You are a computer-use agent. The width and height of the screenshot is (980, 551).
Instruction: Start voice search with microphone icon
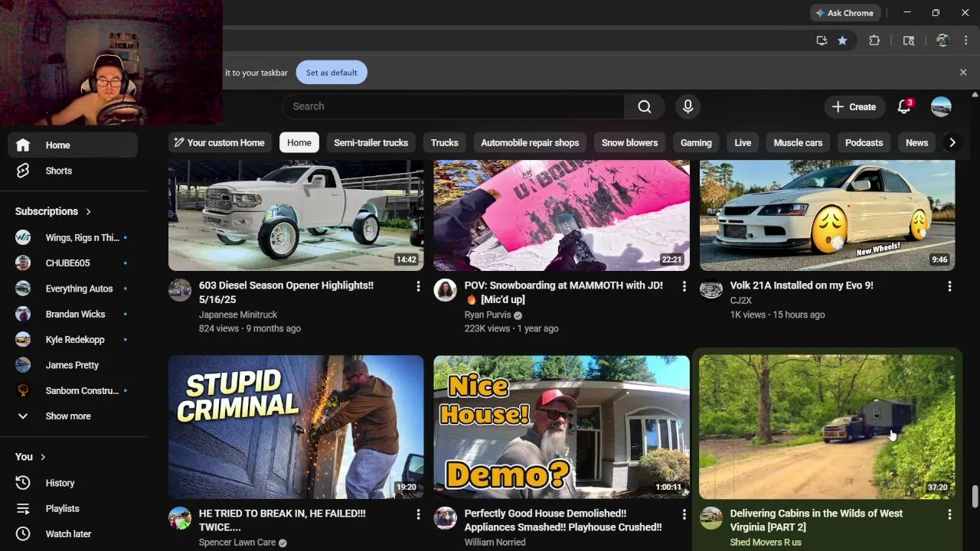[x=688, y=106]
